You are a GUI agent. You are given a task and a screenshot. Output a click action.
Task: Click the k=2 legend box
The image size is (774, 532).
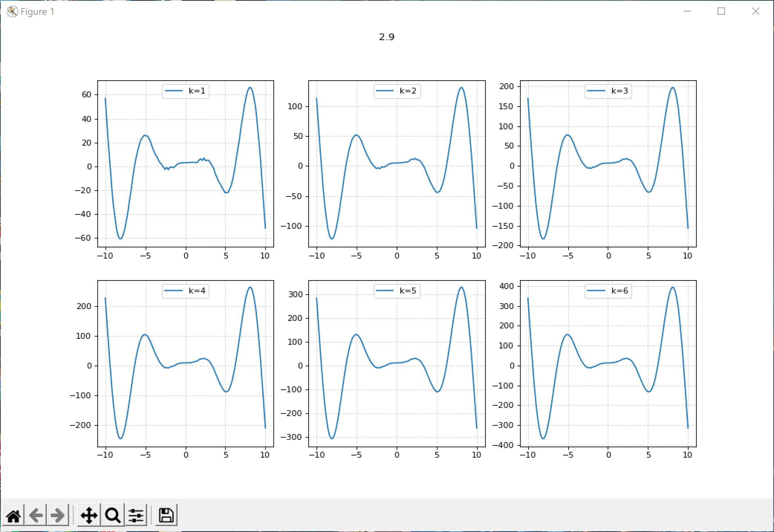pyautogui.click(x=397, y=91)
